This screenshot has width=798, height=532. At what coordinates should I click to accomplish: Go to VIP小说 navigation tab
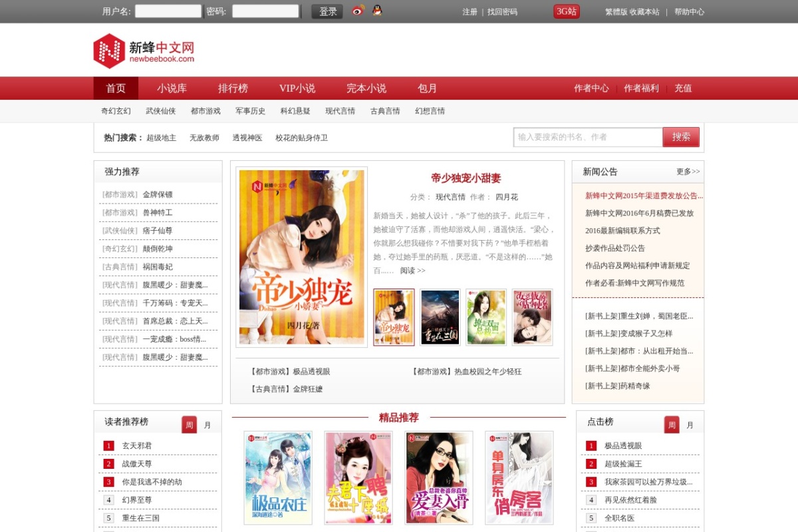coord(297,88)
